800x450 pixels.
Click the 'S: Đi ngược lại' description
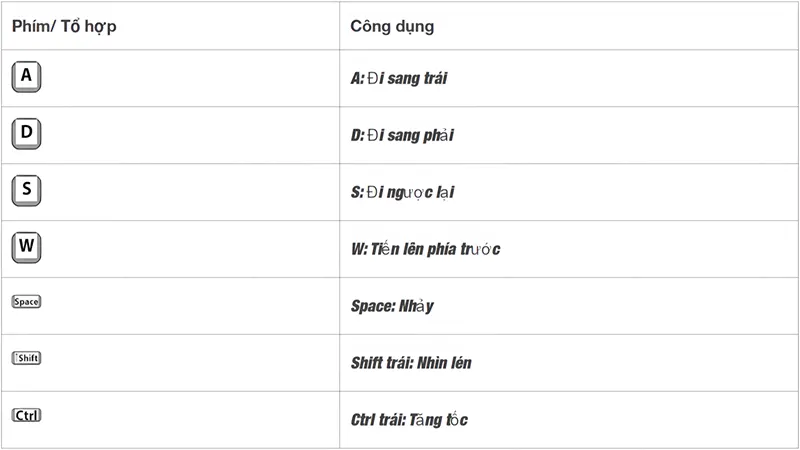click(401, 191)
